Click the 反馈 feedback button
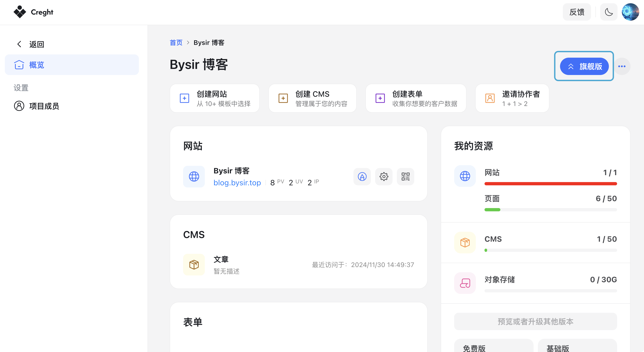This screenshot has width=644, height=352. (x=577, y=12)
